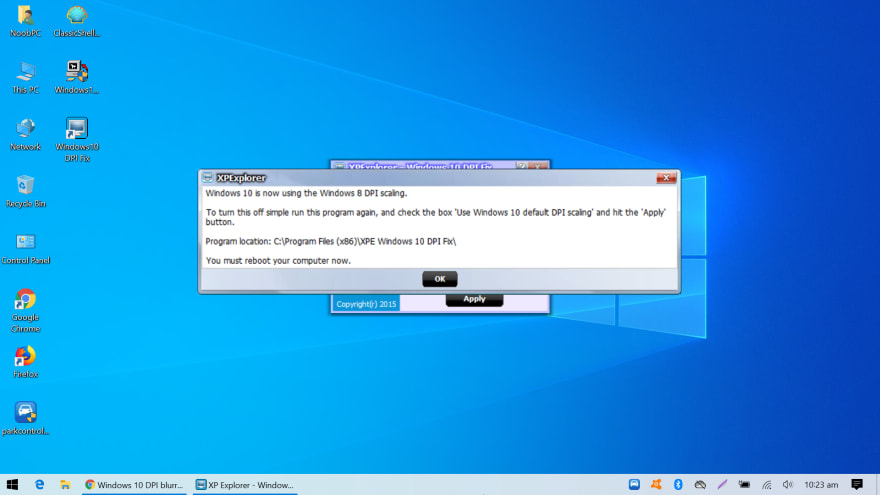Click 'You must reboot your computer now.' text

pyautogui.click(x=278, y=260)
